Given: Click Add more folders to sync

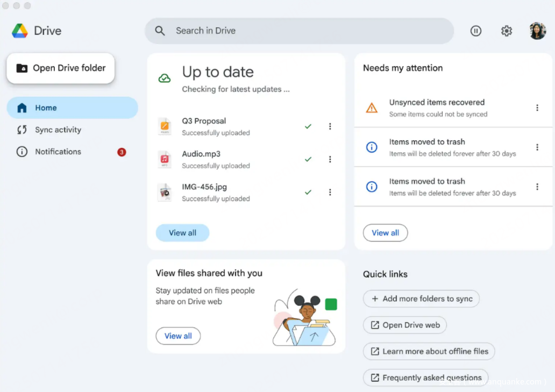Looking at the screenshot, I should click(x=421, y=299).
